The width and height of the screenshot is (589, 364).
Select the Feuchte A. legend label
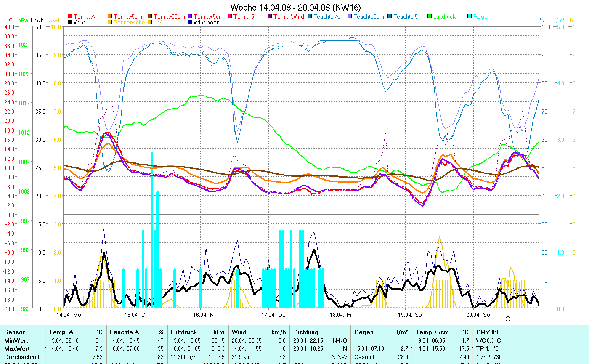tap(326, 16)
